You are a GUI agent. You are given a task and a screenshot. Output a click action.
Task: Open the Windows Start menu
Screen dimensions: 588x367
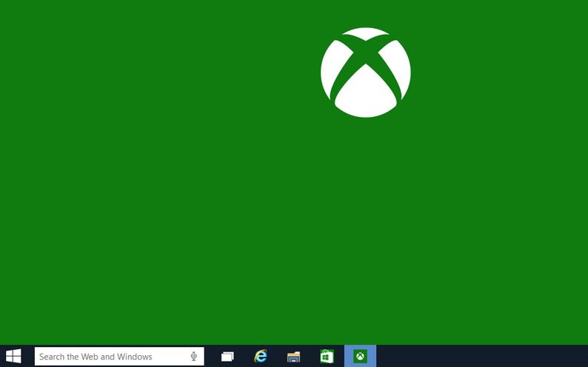point(13,356)
